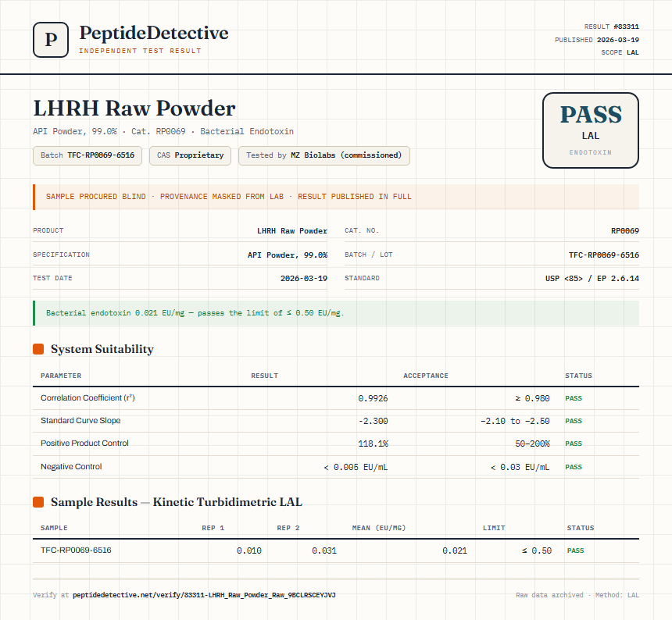The image size is (672, 620).
Task: Click the specification value API Powder, 99.0%
Action: (x=287, y=255)
